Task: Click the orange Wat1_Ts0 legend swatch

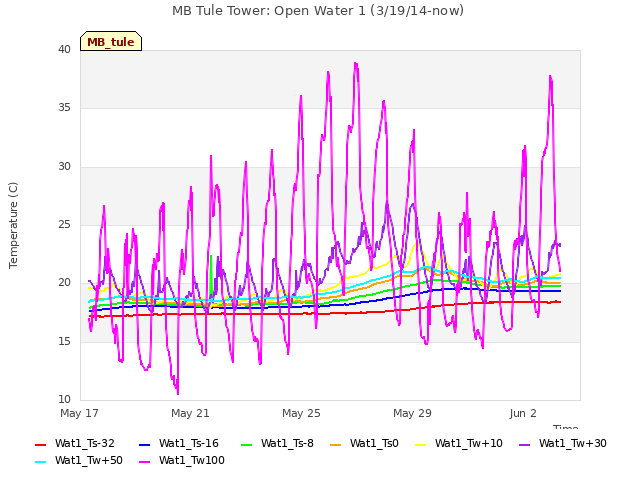Action: click(x=336, y=444)
